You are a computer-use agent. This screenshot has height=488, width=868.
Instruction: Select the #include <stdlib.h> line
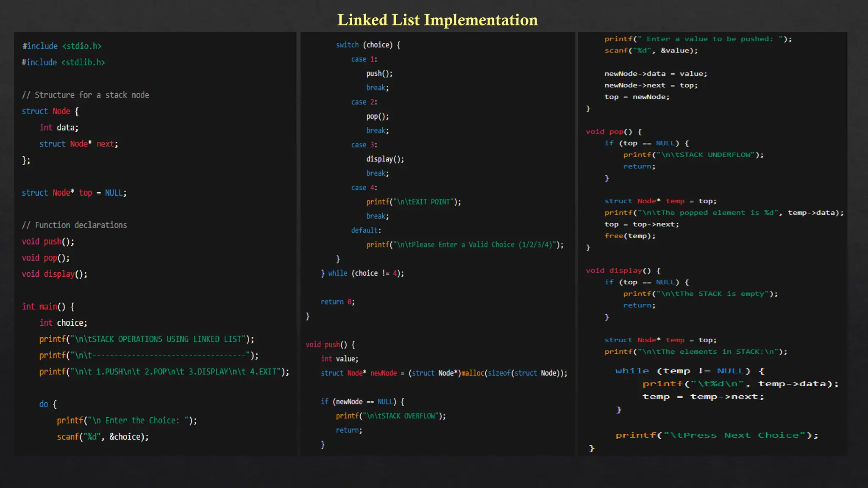[64, 62]
